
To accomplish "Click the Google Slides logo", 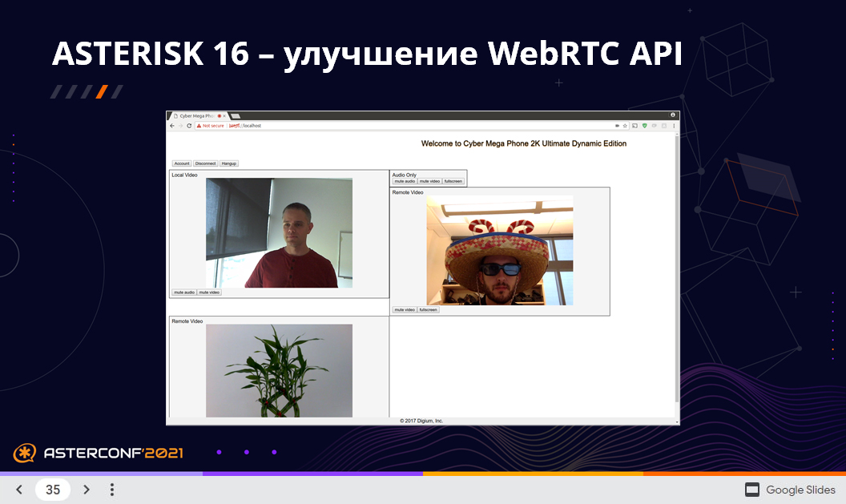I will click(x=751, y=490).
